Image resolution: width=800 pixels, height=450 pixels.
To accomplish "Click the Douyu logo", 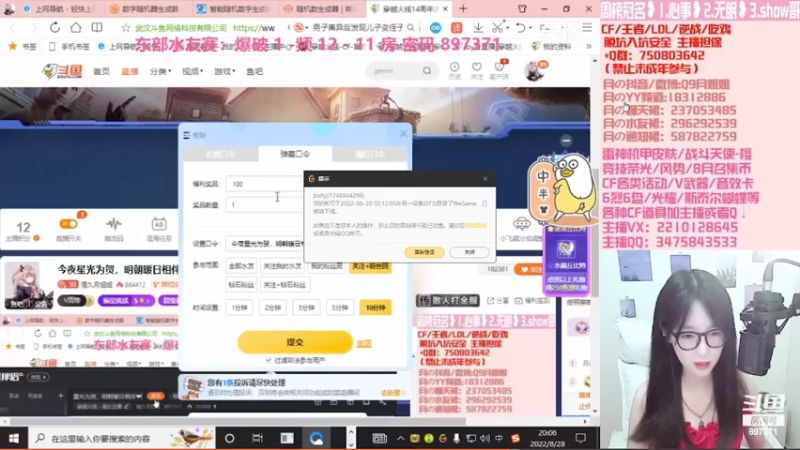I will tap(62, 71).
